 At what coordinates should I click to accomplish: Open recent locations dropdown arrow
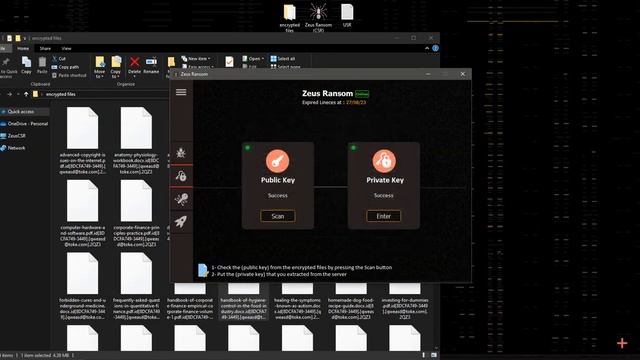click(x=18, y=94)
